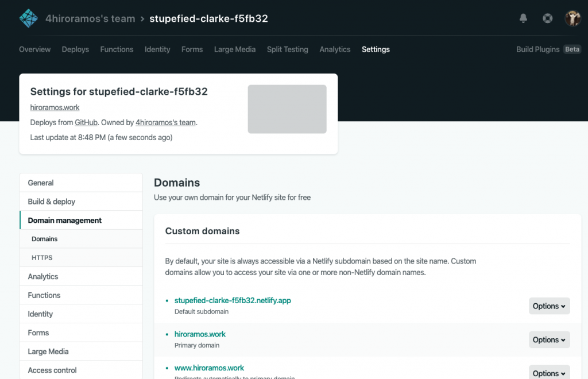Open the Functions top tab

[x=117, y=49]
